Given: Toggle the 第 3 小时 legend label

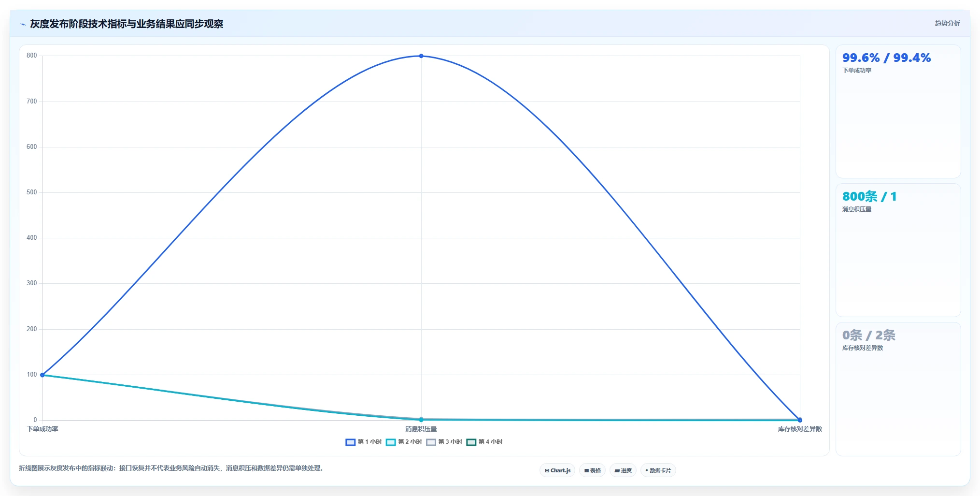Looking at the screenshot, I should [450, 442].
